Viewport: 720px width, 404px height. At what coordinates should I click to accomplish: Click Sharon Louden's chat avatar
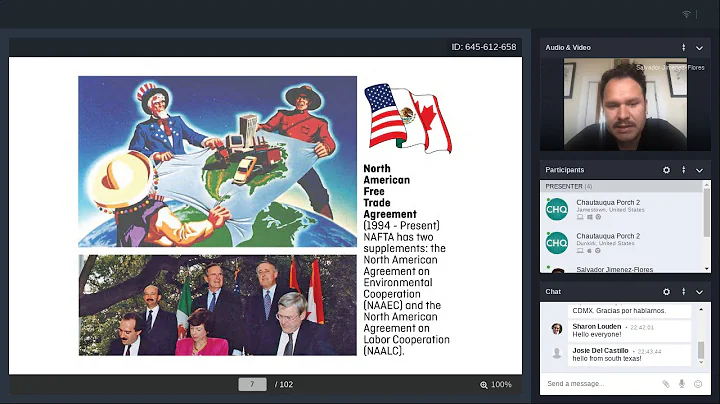(557, 329)
